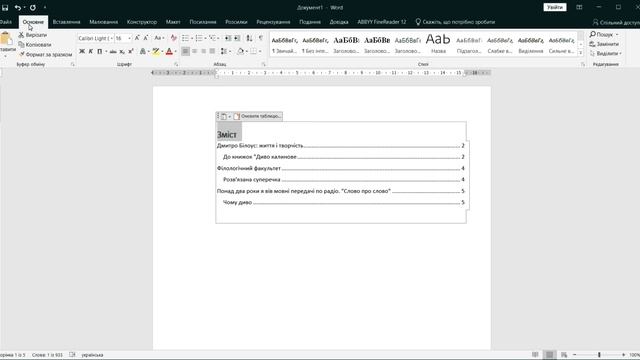The image size is (640, 360).
Task: Copy selection with Копіювати
Action: tap(35, 44)
